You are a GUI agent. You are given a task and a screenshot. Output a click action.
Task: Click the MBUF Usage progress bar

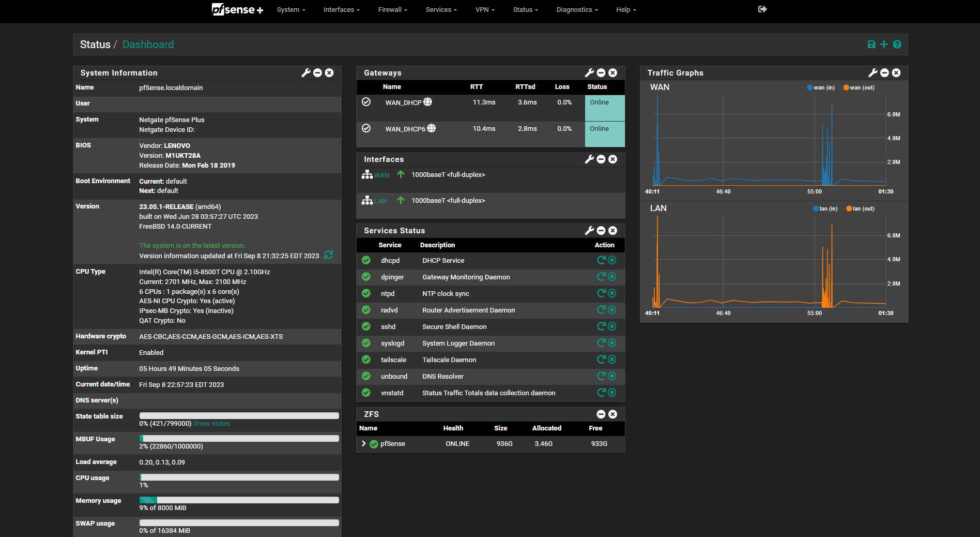coord(239,438)
